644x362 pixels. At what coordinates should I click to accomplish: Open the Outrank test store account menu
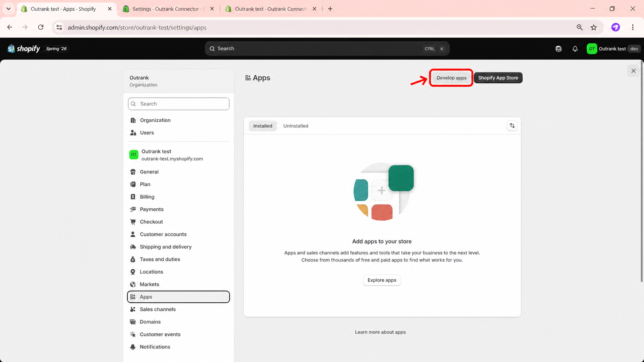pyautogui.click(x=613, y=49)
